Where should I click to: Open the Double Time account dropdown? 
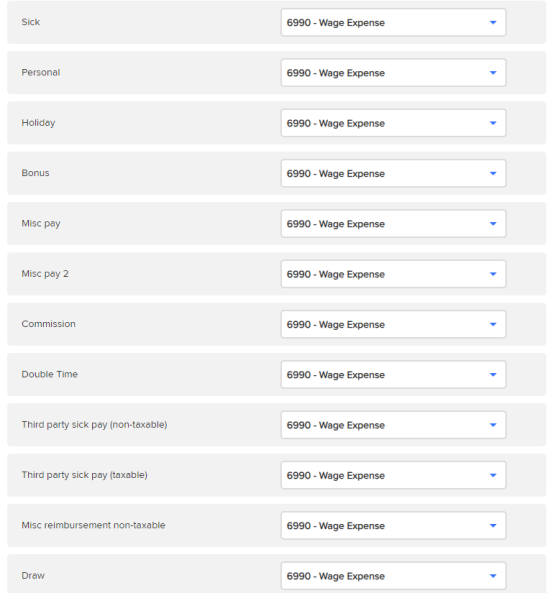click(x=393, y=374)
